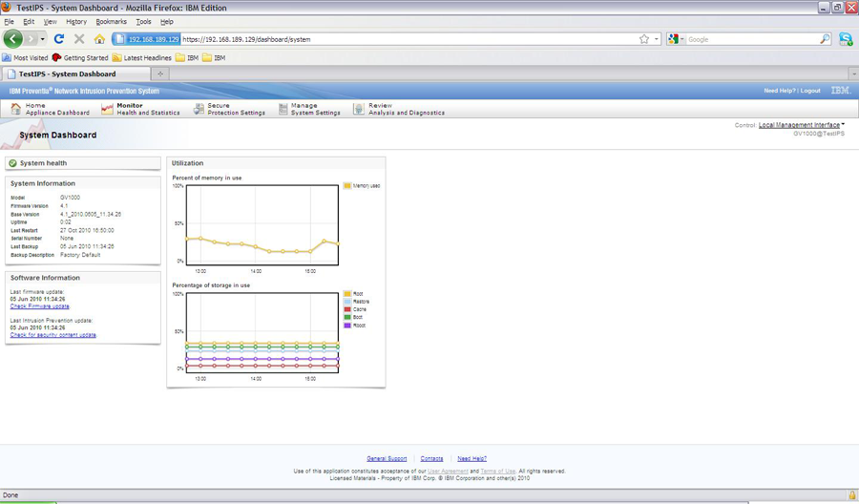Open Review Analysis and Diagnostics icon
859x504 pixels.
point(359,109)
